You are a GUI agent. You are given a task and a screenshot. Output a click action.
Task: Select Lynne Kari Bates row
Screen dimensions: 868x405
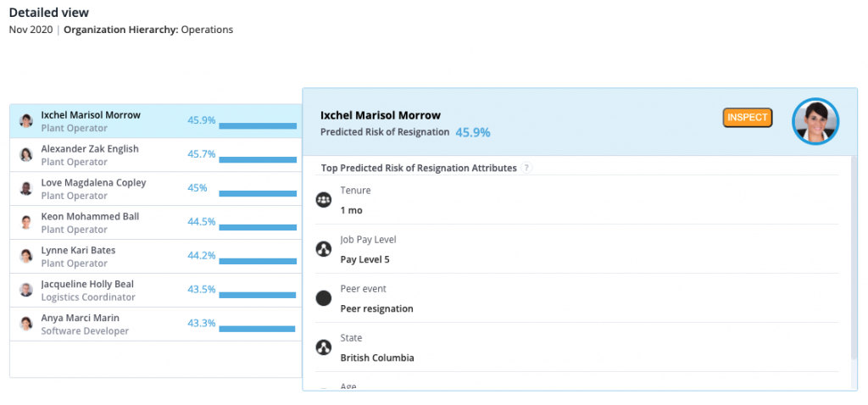click(155, 256)
